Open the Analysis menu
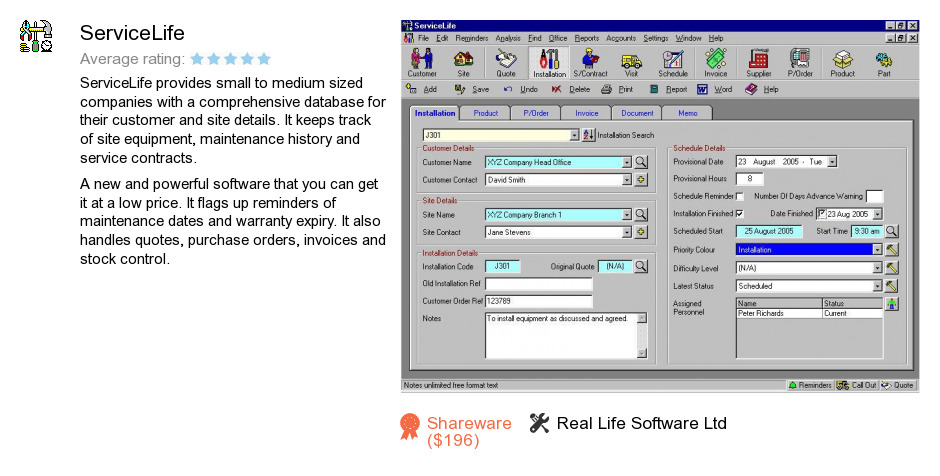 (x=508, y=38)
